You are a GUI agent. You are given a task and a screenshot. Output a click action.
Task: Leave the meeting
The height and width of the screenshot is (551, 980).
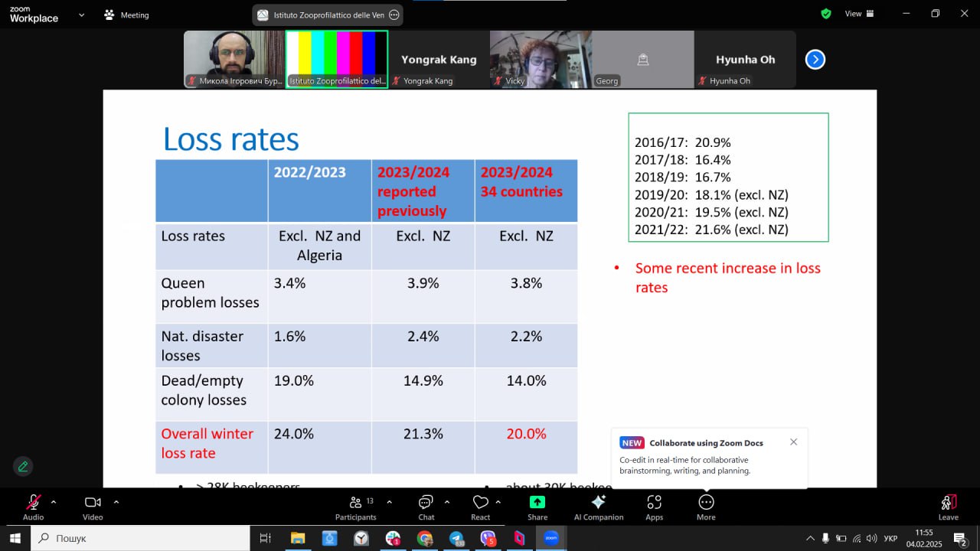[948, 507]
